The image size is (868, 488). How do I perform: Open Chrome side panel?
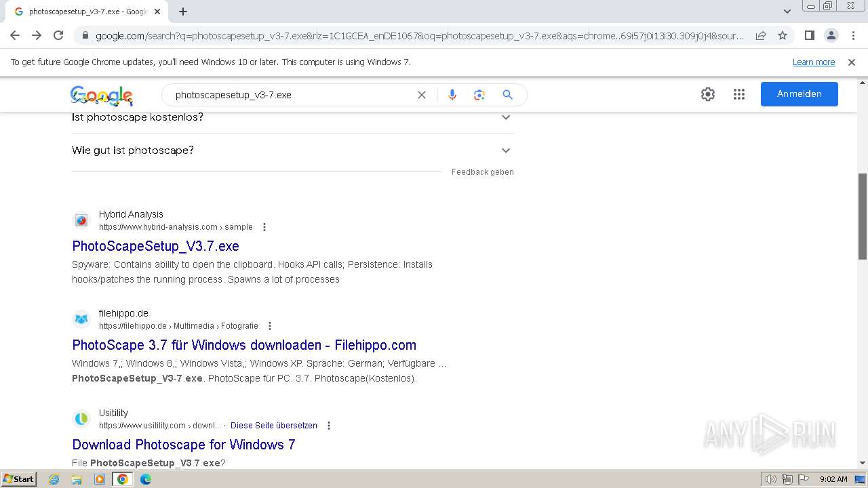pyautogui.click(x=809, y=35)
